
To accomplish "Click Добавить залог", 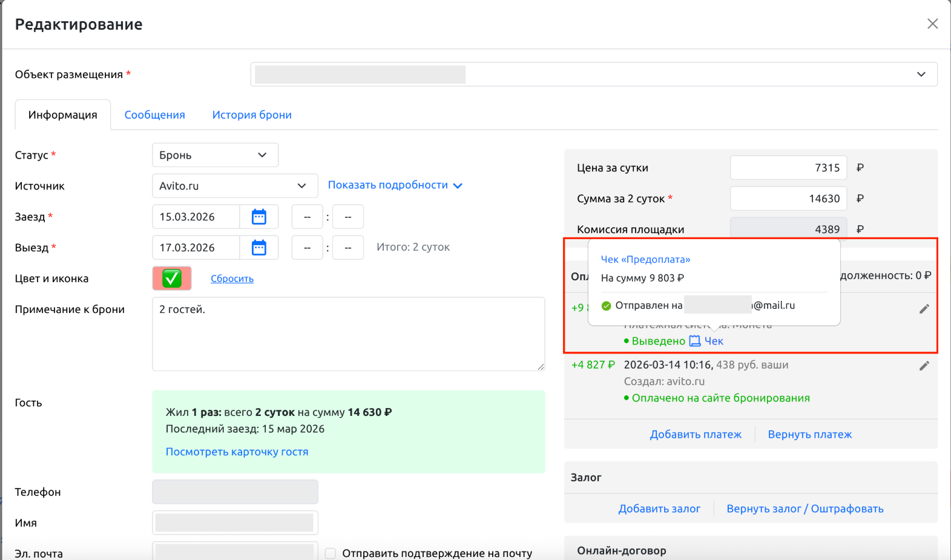I will (659, 509).
